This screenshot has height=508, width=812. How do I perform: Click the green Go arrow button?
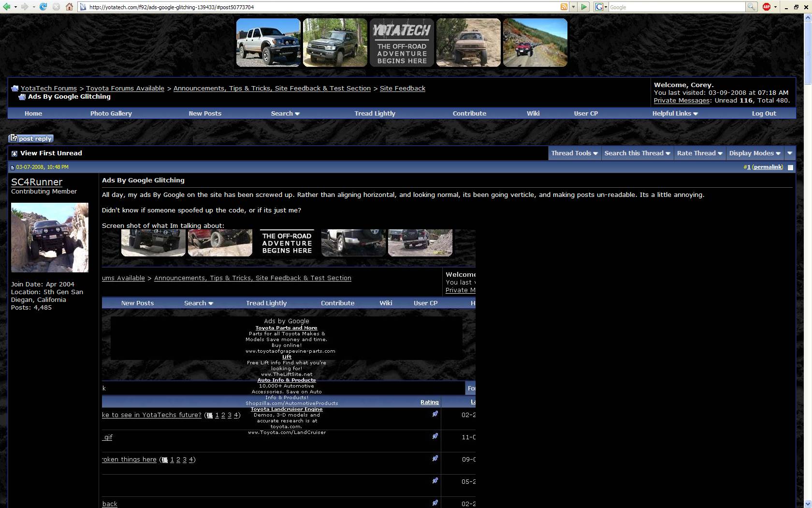click(x=584, y=7)
